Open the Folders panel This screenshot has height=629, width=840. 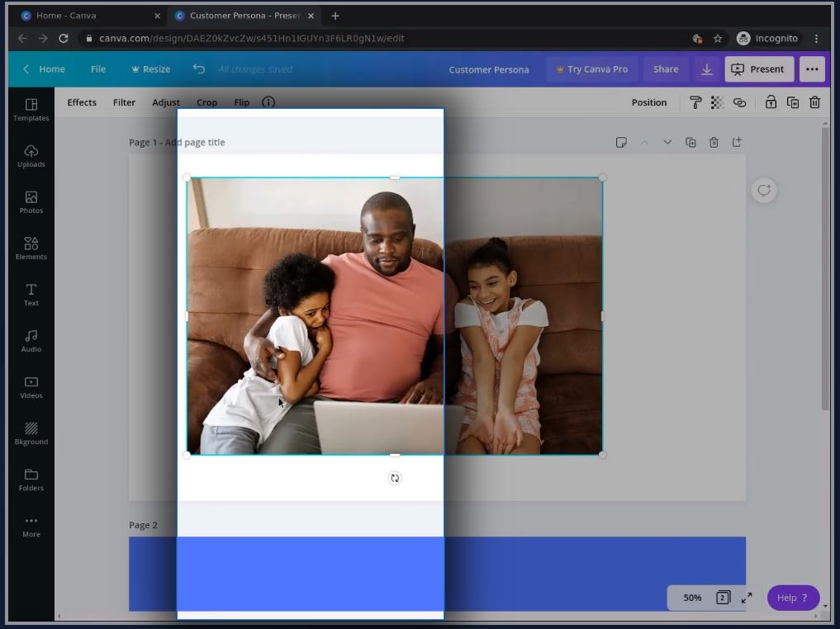[x=31, y=480]
